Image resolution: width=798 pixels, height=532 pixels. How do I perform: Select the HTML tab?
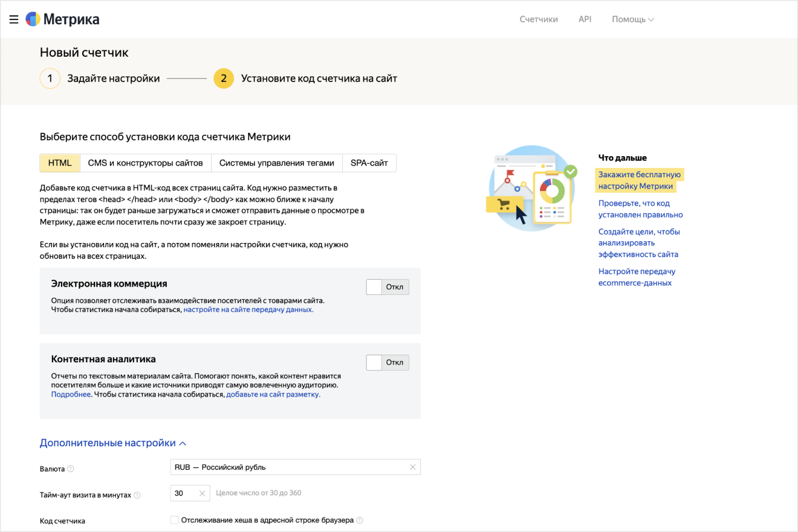[60, 163]
